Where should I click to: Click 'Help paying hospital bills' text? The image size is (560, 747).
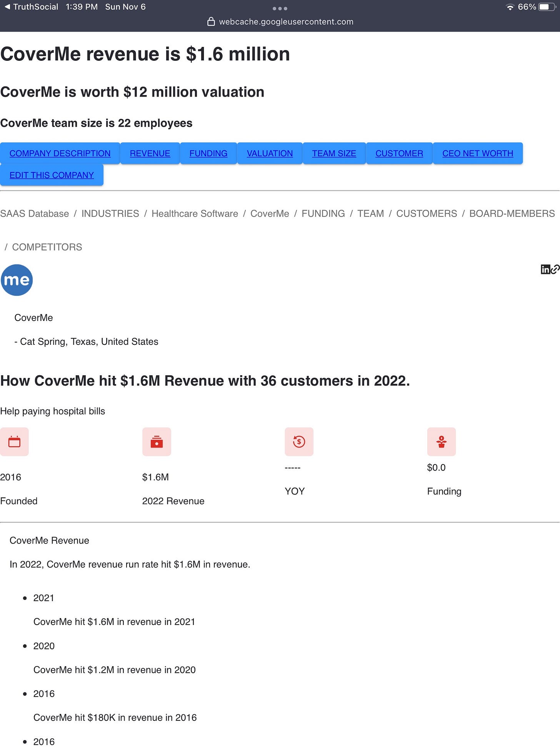[53, 411]
